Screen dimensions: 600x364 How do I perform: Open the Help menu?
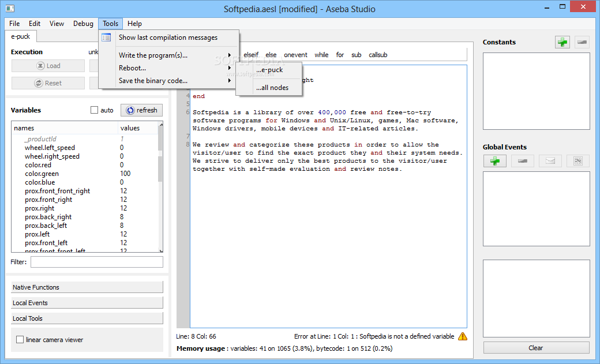click(134, 23)
